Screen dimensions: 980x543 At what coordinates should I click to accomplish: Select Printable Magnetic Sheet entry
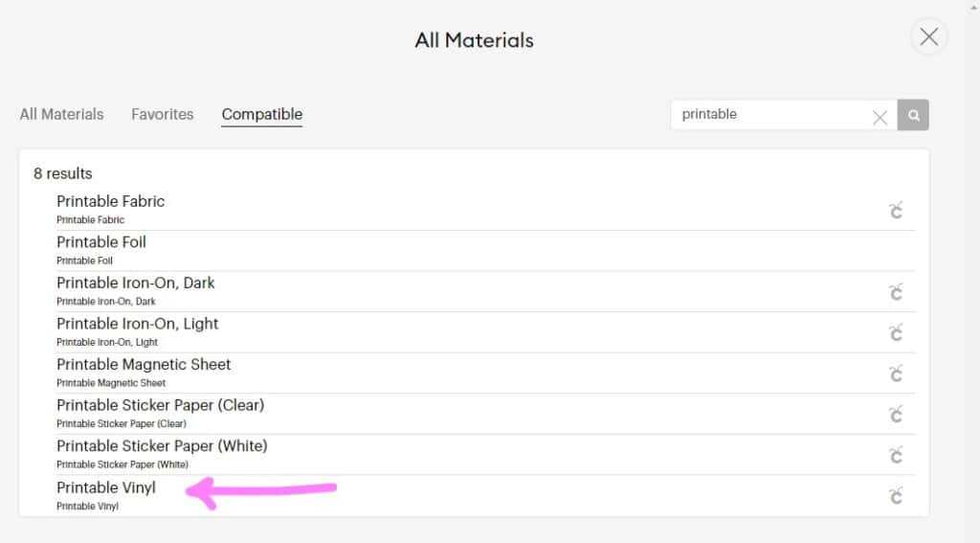point(475,373)
